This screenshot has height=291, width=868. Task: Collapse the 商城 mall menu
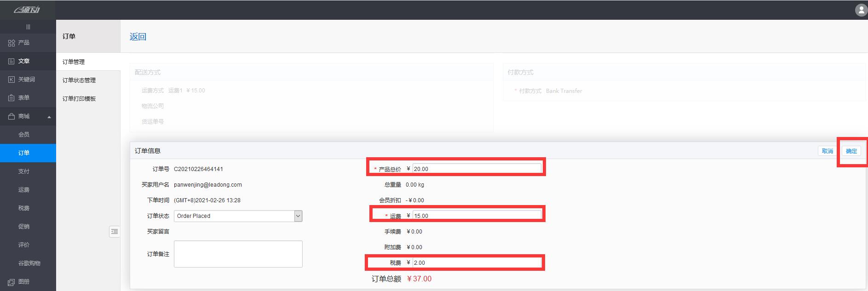pyautogui.click(x=49, y=117)
